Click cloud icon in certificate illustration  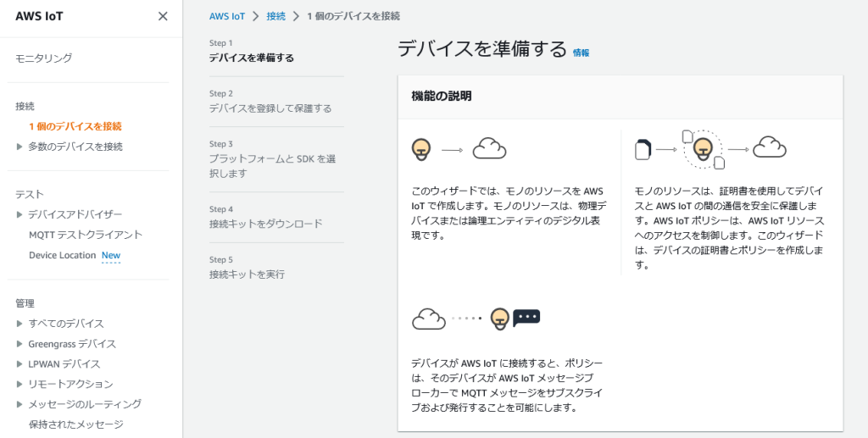tap(770, 147)
